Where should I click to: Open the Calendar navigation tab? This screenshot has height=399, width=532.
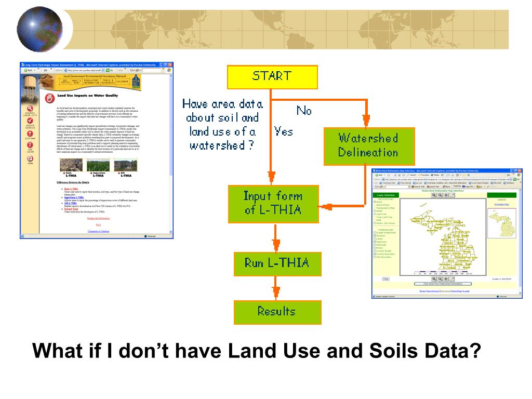coord(122,82)
